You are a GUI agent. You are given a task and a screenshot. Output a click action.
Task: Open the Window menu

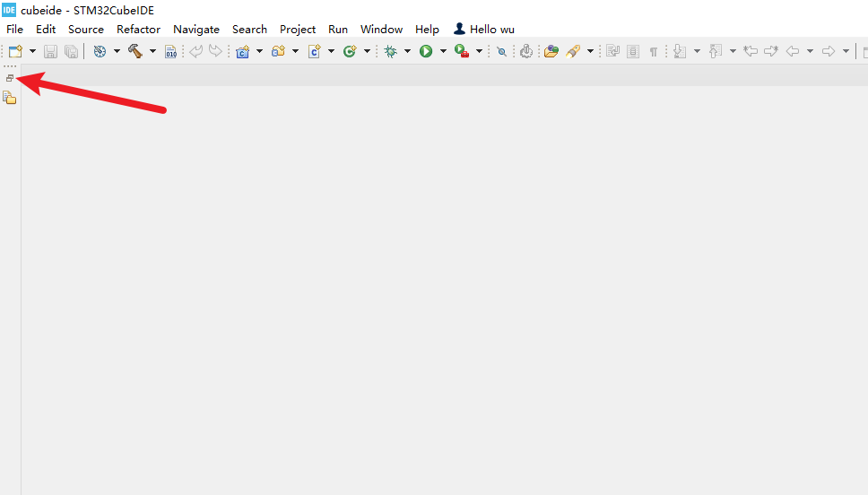point(381,29)
